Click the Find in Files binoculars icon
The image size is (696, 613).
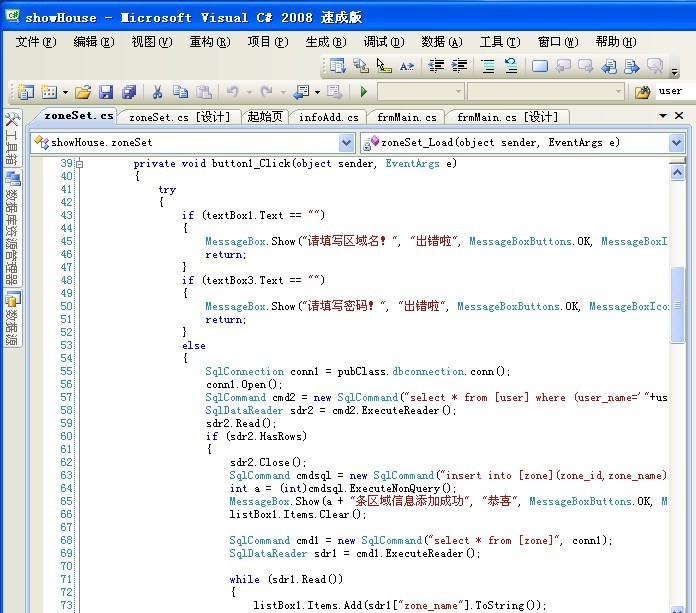point(642,92)
